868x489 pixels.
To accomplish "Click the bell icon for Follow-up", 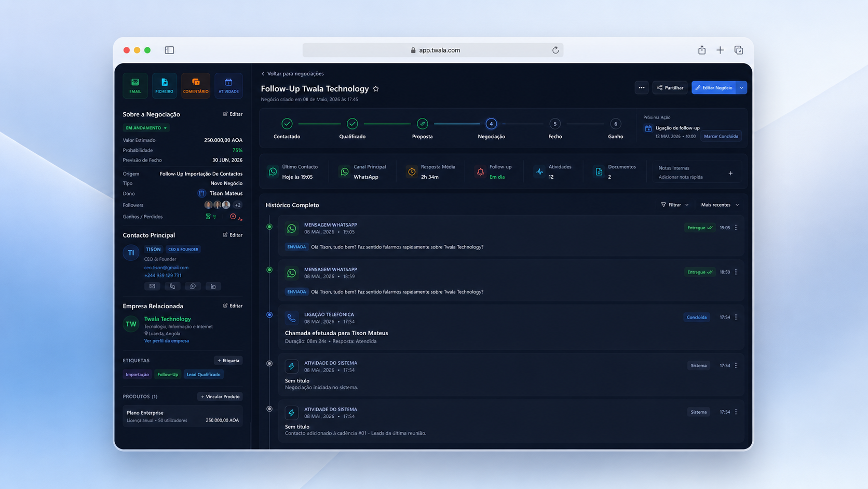I will [481, 171].
